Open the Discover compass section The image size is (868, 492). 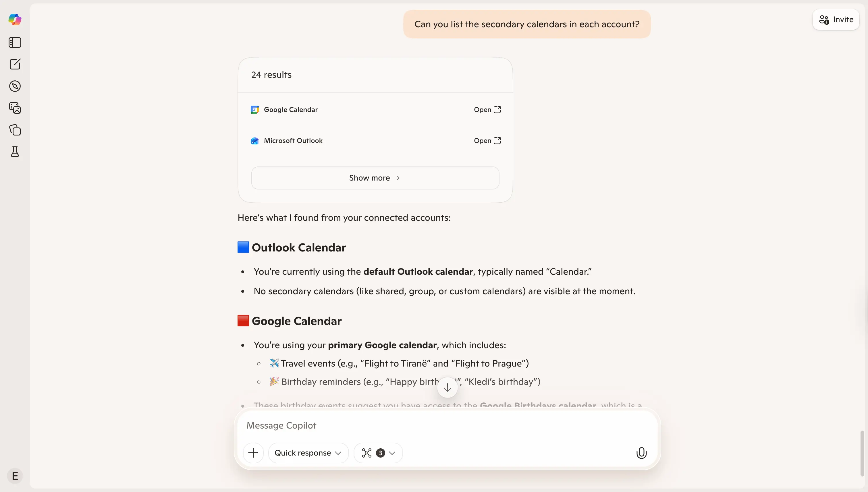pyautogui.click(x=15, y=86)
